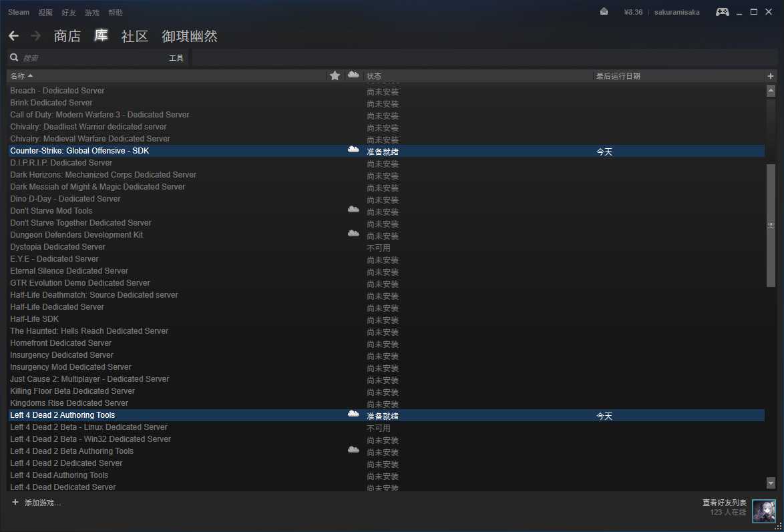Screen dimensions: 784x532
Task: Select Dungeon Defenders Development Kit
Action: tap(386, 234)
